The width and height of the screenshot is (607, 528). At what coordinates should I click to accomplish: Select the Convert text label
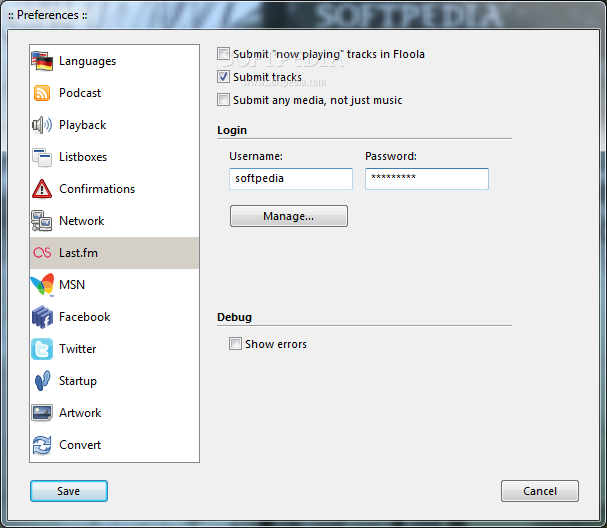tap(80, 445)
